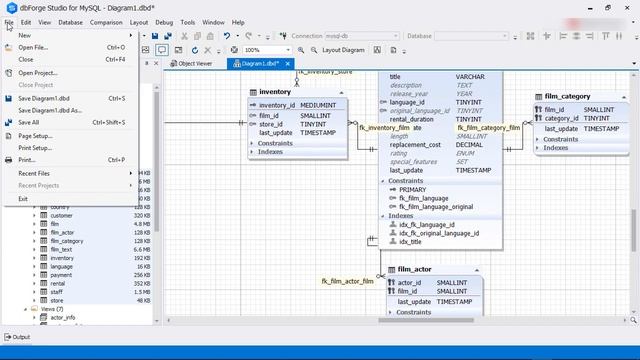The height and width of the screenshot is (360, 640).
Task: Click the page options icon in the diagram toolbar
Action: pos(393,50)
